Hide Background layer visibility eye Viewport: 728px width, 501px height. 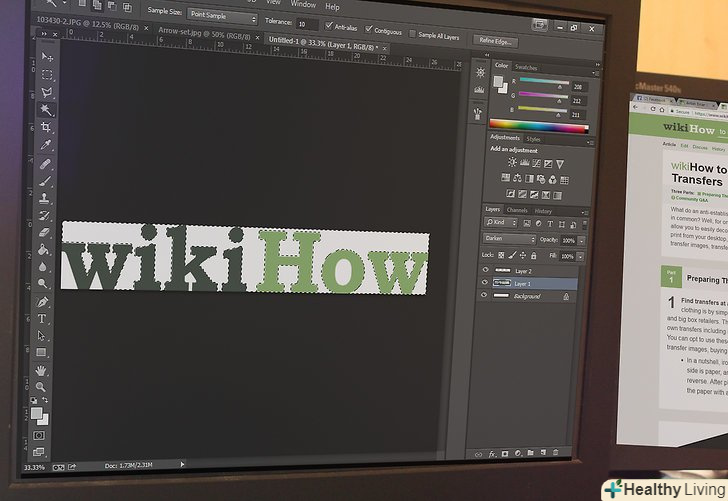484,294
